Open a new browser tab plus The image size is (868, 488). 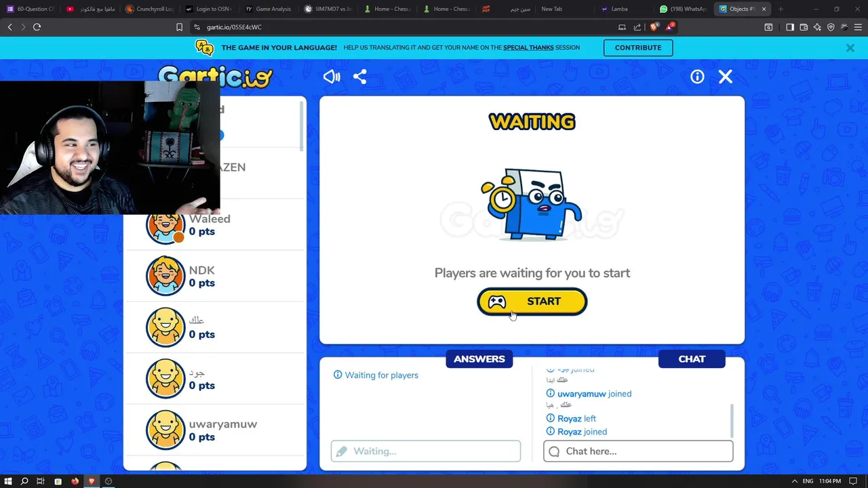(x=781, y=9)
